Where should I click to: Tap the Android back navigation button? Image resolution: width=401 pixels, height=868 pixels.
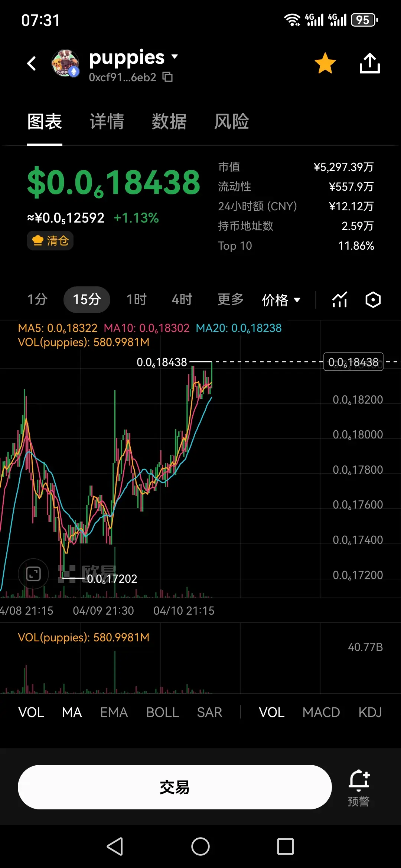pos(115,846)
